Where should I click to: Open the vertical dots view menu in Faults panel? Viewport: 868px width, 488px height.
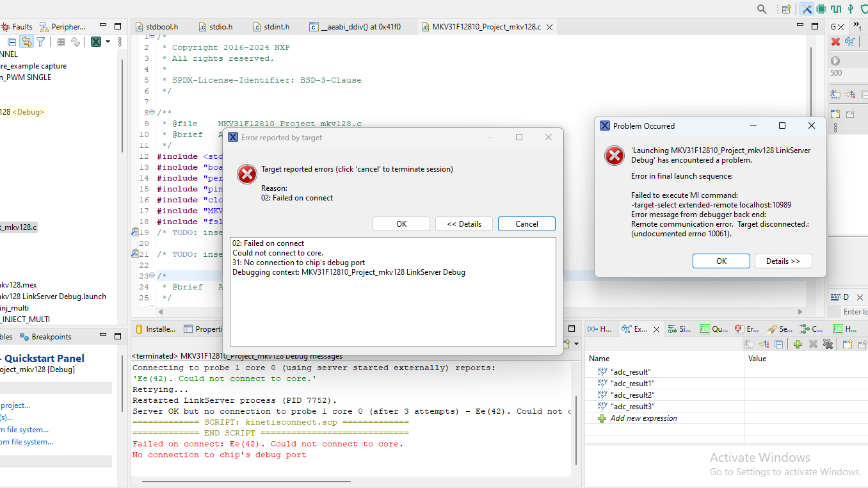(x=119, y=41)
